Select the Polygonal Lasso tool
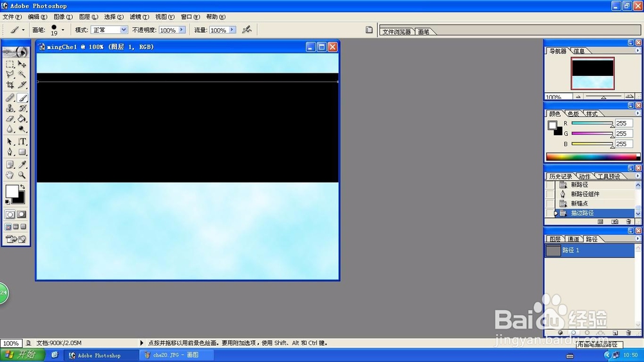 point(10,74)
